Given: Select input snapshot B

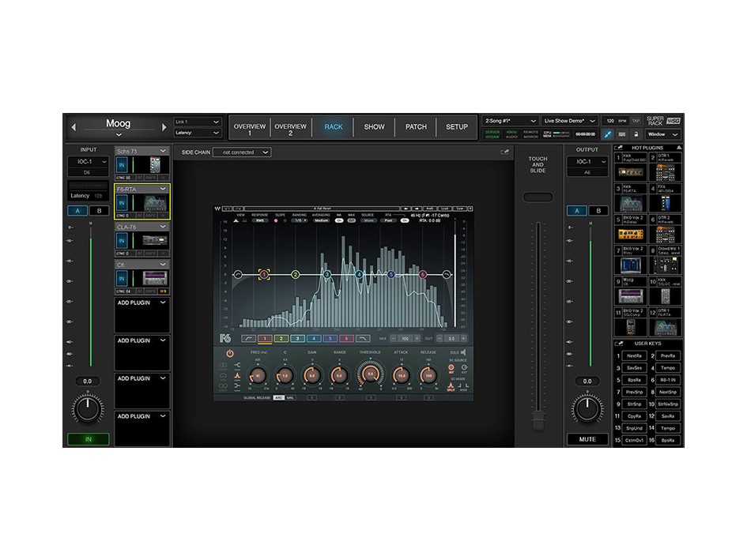Looking at the screenshot, I should [99, 210].
